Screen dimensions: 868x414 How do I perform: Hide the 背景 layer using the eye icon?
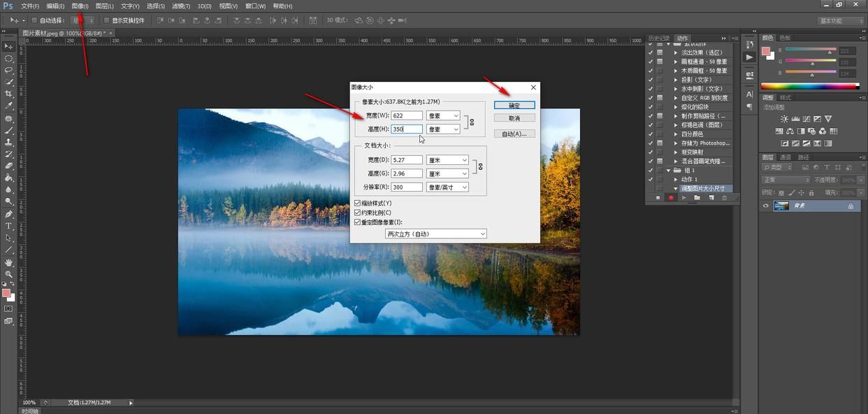tap(766, 206)
